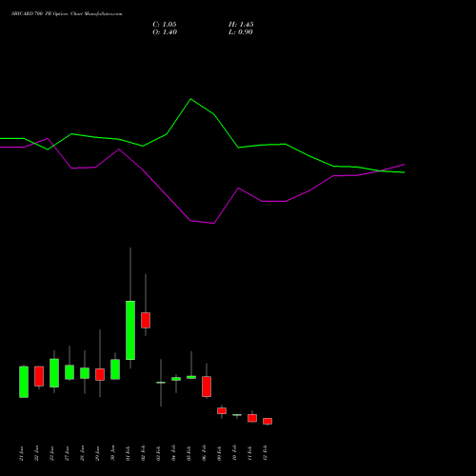Click the 06 Feb date label
This screenshot has height=476, width=476.
click(204, 453)
